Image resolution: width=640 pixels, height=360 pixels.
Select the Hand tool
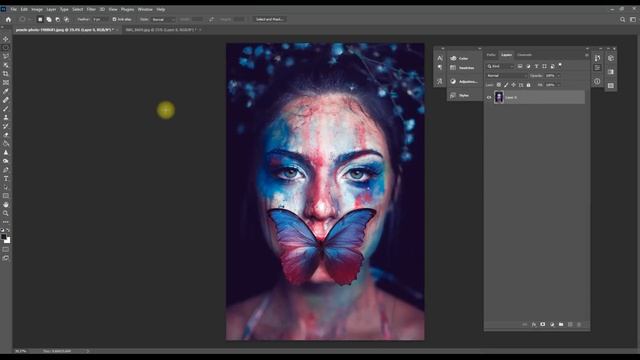[x=6, y=204]
